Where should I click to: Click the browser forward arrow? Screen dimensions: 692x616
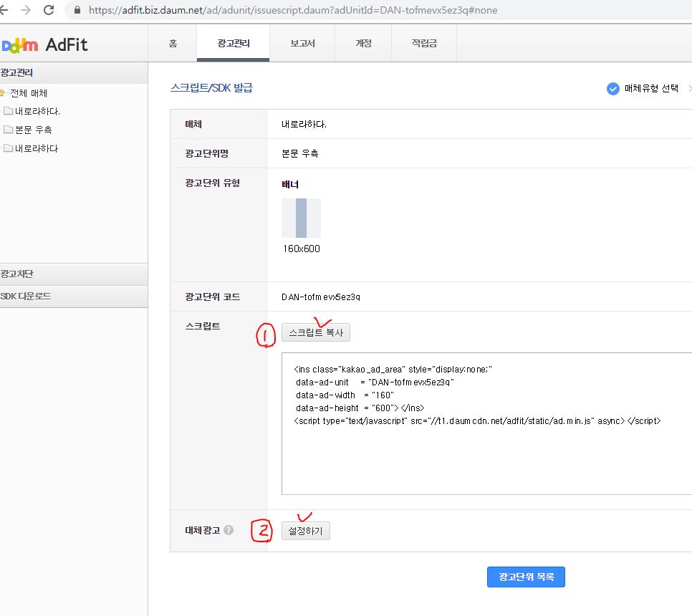tap(26, 10)
